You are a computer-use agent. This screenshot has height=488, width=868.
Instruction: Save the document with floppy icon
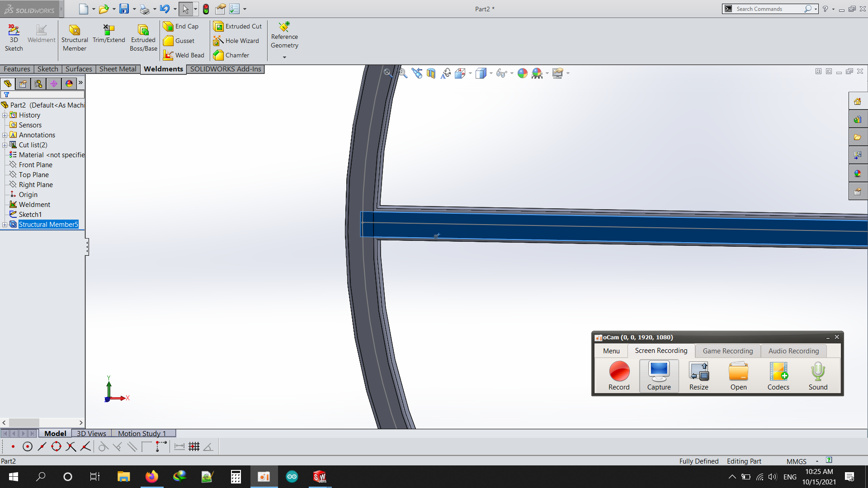124,9
